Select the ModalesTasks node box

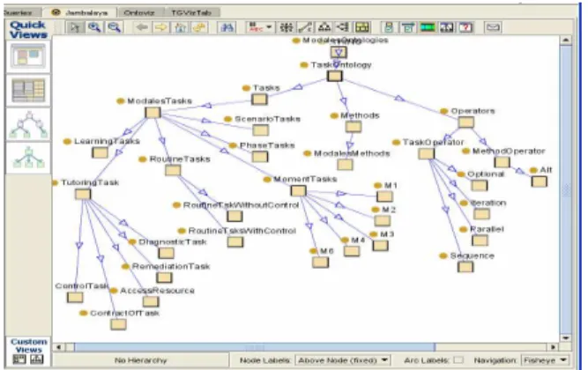153,113
